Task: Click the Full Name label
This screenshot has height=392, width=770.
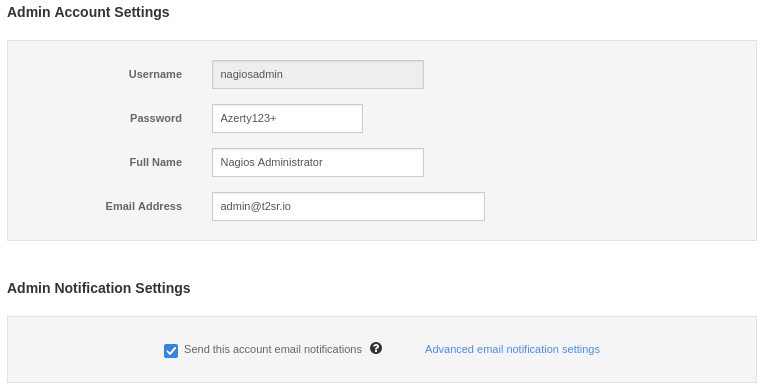Action: [x=156, y=162]
